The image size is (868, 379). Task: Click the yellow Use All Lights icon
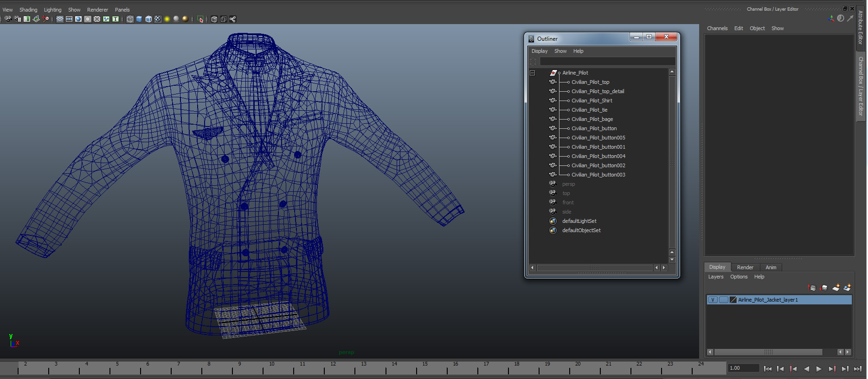click(x=167, y=19)
